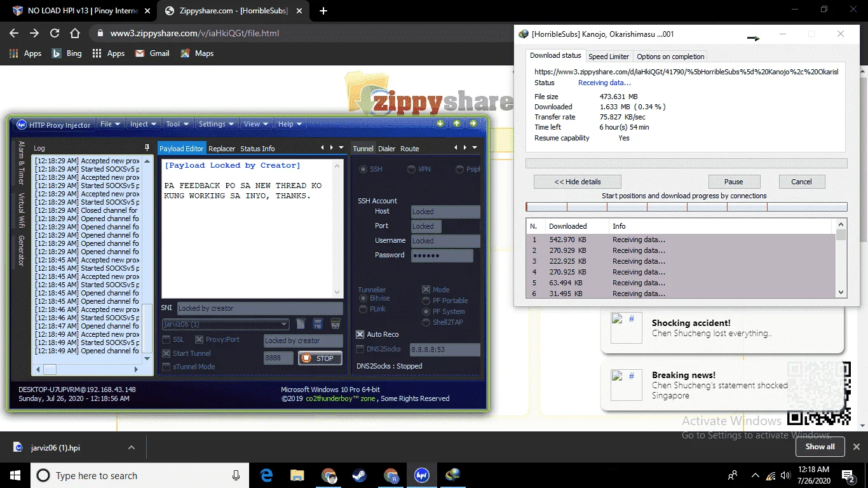Open Windows Start menu
This screenshot has width=868, height=488.
15,475
